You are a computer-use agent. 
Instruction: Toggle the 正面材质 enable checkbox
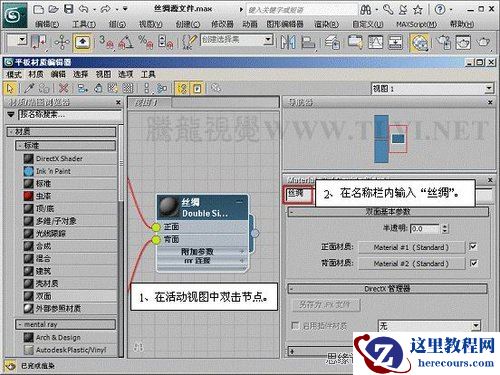click(473, 247)
